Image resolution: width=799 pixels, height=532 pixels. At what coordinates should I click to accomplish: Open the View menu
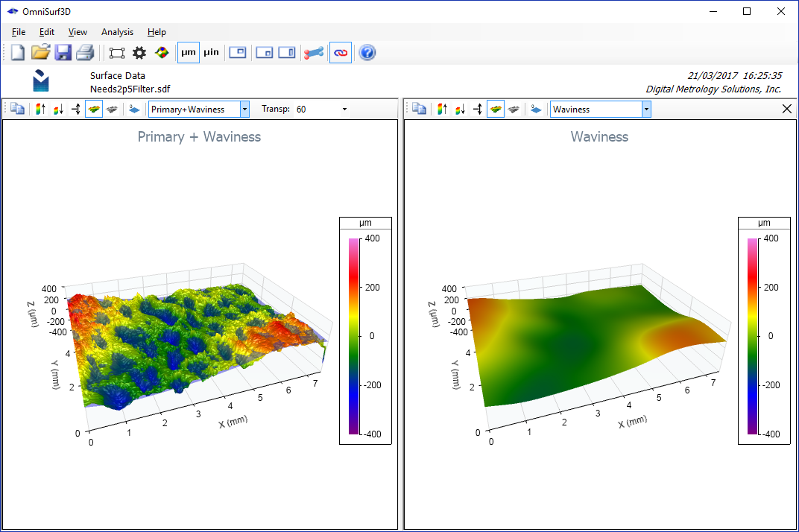click(78, 32)
